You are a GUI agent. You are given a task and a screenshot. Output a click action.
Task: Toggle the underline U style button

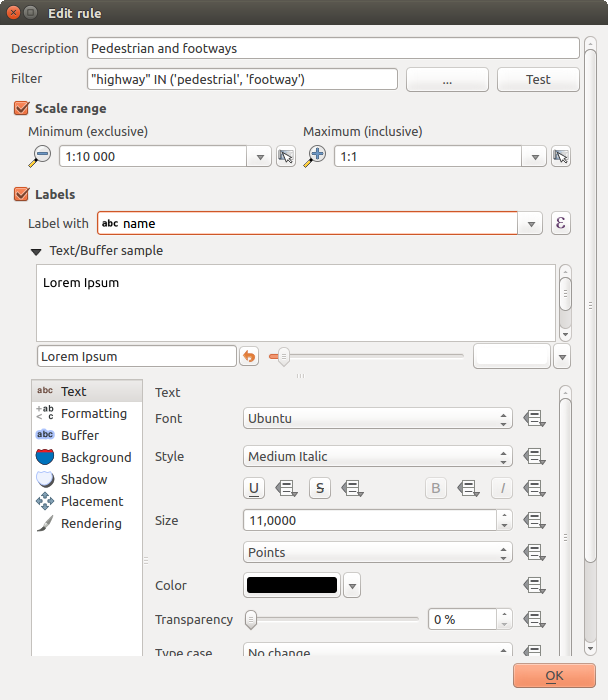coord(256,488)
